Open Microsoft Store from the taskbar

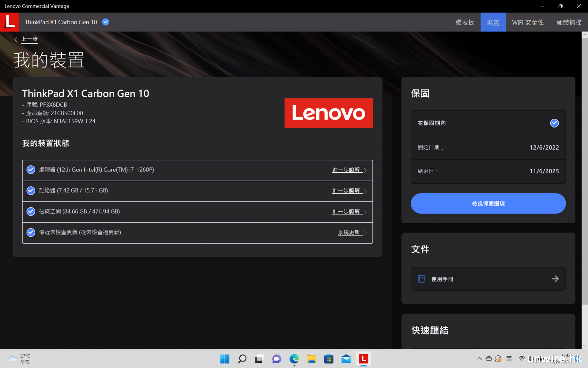click(329, 359)
